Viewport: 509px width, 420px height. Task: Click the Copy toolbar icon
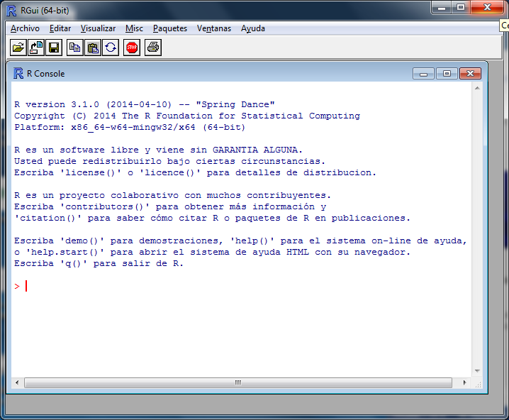[x=75, y=48]
